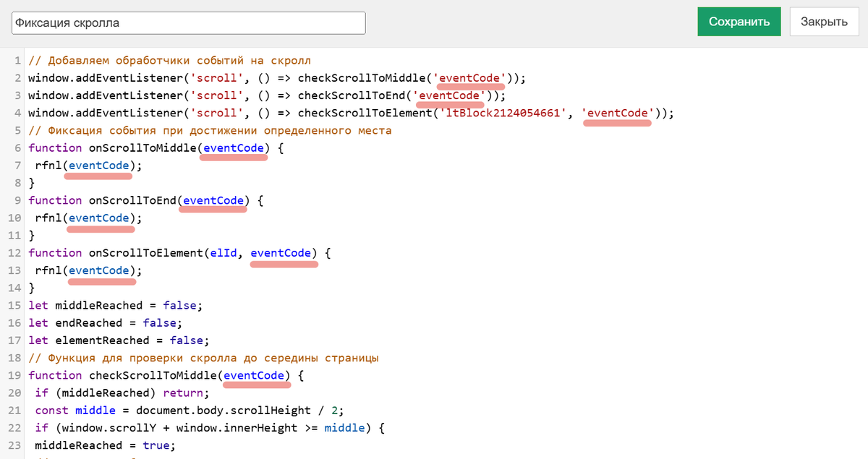Click the green Сохранить button
Viewport: 868px width, 459px height.
(739, 22)
